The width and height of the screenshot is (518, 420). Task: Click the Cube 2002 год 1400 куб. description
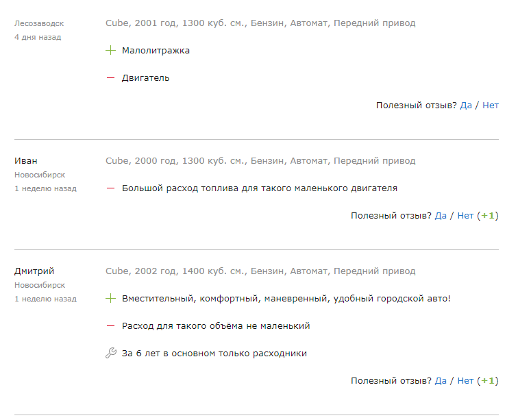(260, 271)
